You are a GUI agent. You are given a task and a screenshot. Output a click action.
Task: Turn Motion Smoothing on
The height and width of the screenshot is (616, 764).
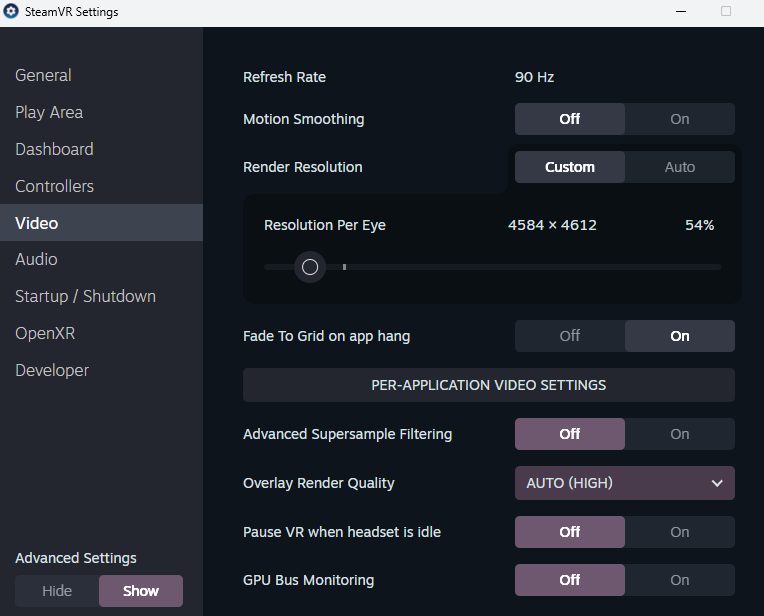679,119
